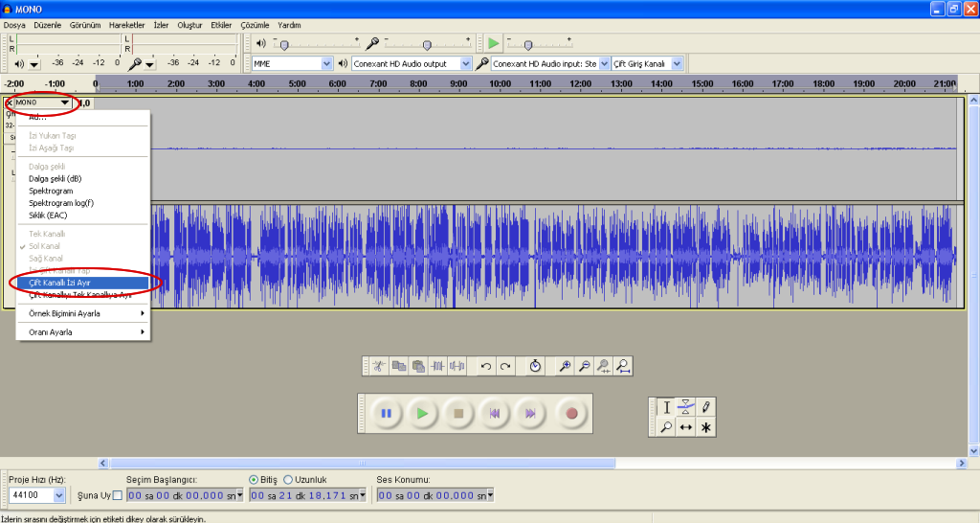Image resolution: width=980 pixels, height=523 pixels.
Task: Open the Conexant HD Audio output dropdown
Action: click(465, 64)
